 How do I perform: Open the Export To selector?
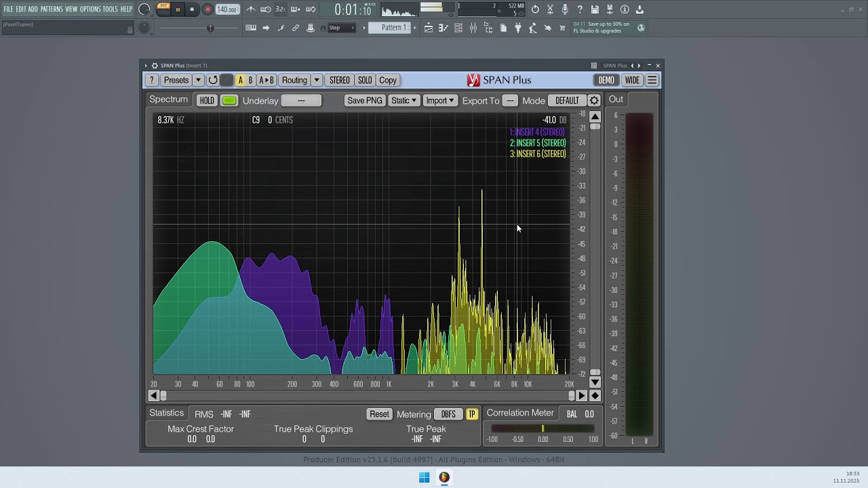coord(510,100)
